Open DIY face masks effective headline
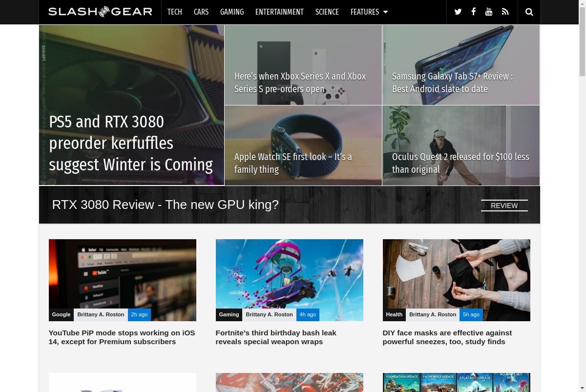The width and height of the screenshot is (586, 392). [x=447, y=337]
